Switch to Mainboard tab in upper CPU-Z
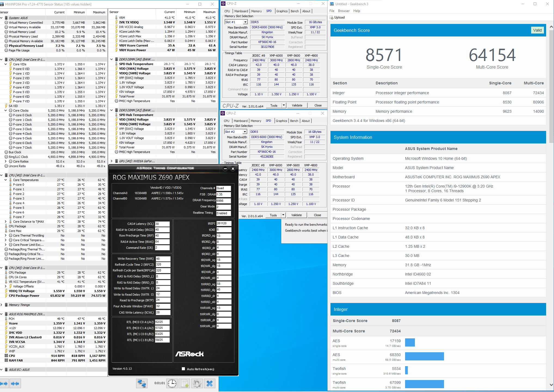This screenshot has width=554, height=392. [x=241, y=11]
